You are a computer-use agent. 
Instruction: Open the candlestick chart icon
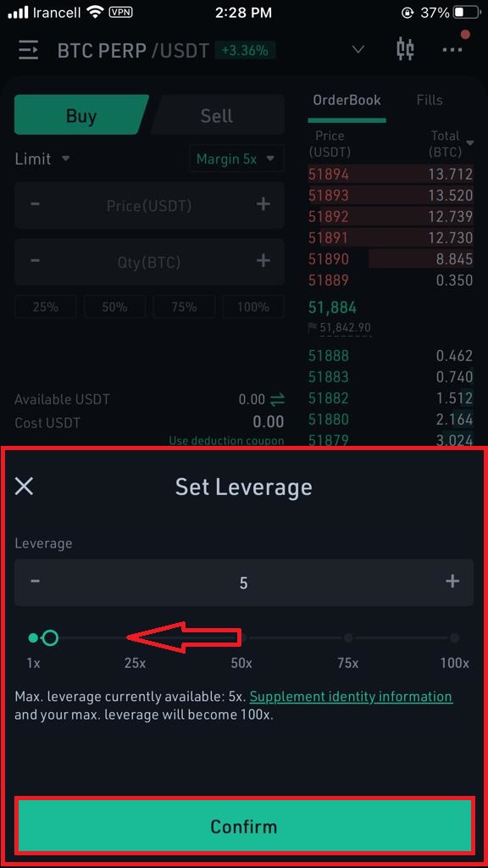tap(405, 48)
